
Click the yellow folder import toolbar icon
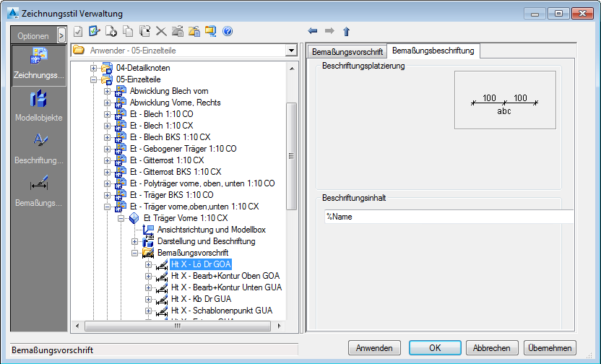coord(194,32)
